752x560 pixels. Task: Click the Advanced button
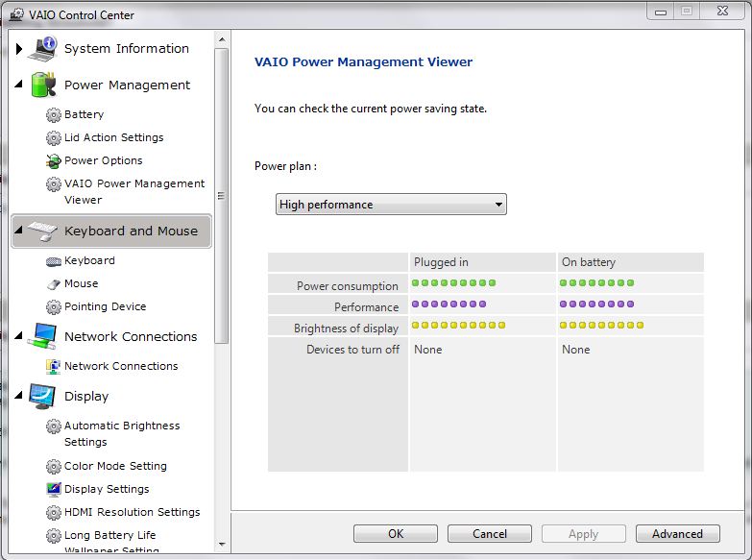pyautogui.click(x=678, y=534)
